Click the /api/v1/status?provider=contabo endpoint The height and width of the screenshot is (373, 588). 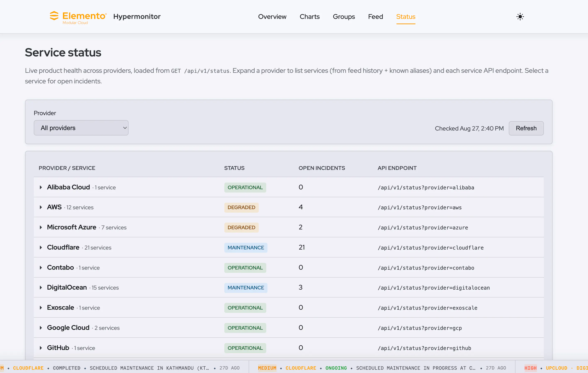coord(426,268)
